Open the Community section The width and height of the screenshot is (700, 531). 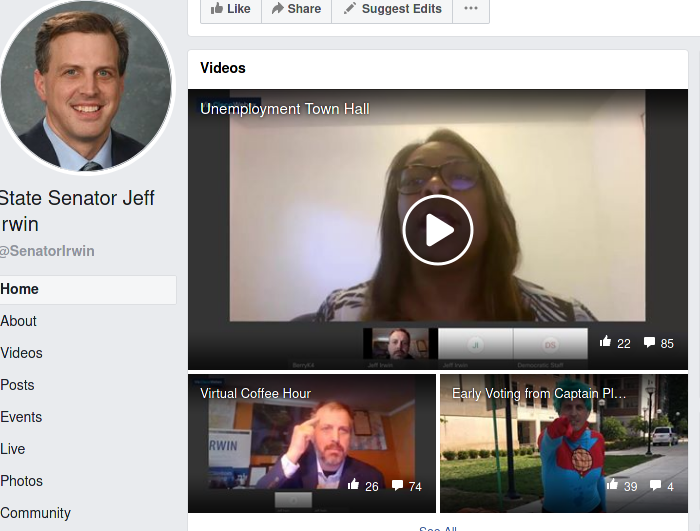pyautogui.click(x=35, y=513)
